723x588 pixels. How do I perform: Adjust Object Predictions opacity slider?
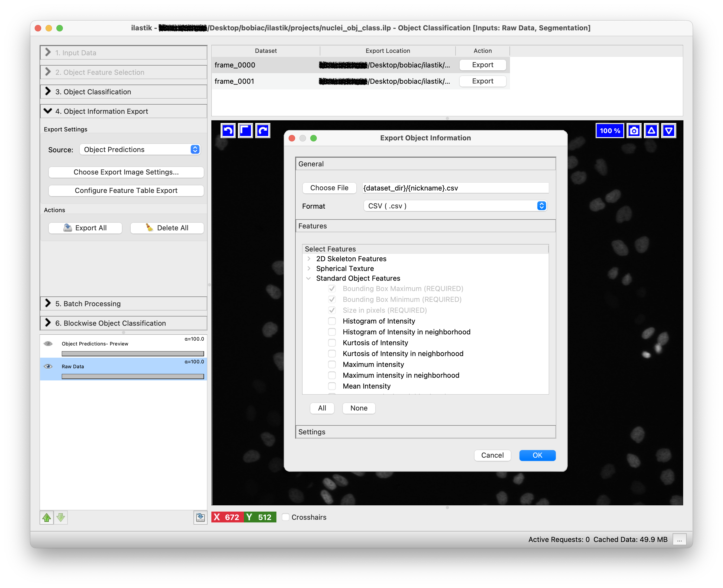coord(133,354)
